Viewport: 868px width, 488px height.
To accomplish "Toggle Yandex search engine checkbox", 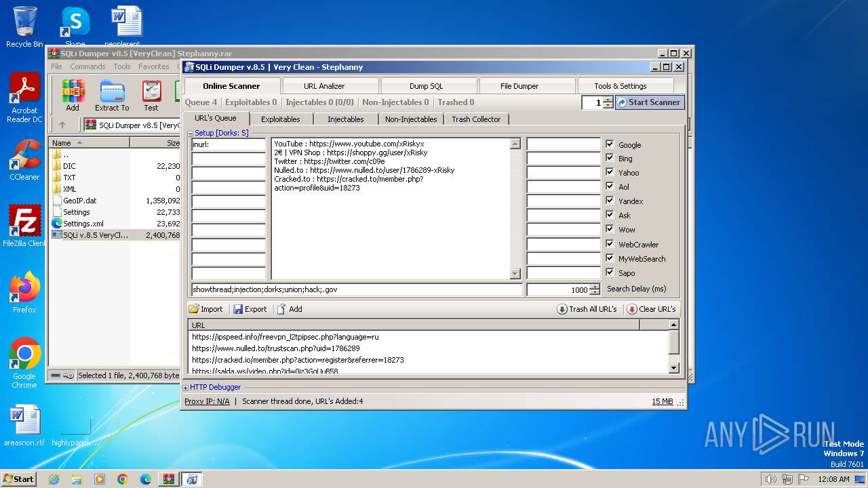I will (x=610, y=201).
